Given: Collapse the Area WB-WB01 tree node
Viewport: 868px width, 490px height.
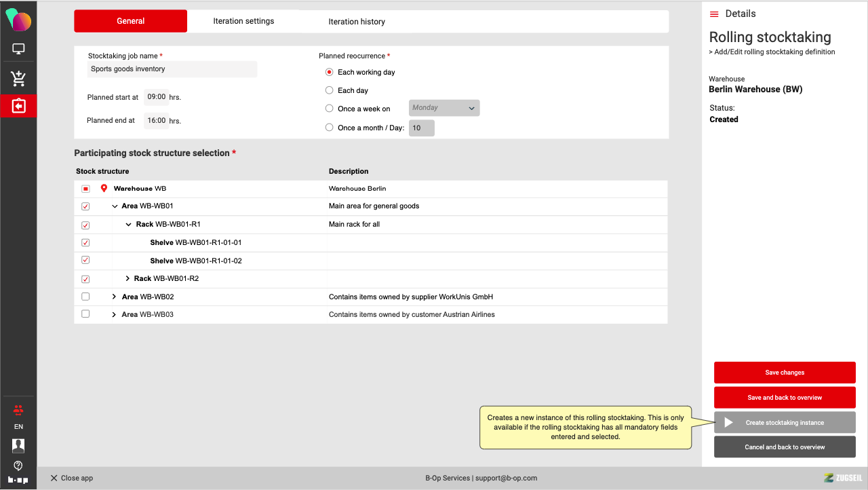Looking at the screenshot, I should (115, 206).
